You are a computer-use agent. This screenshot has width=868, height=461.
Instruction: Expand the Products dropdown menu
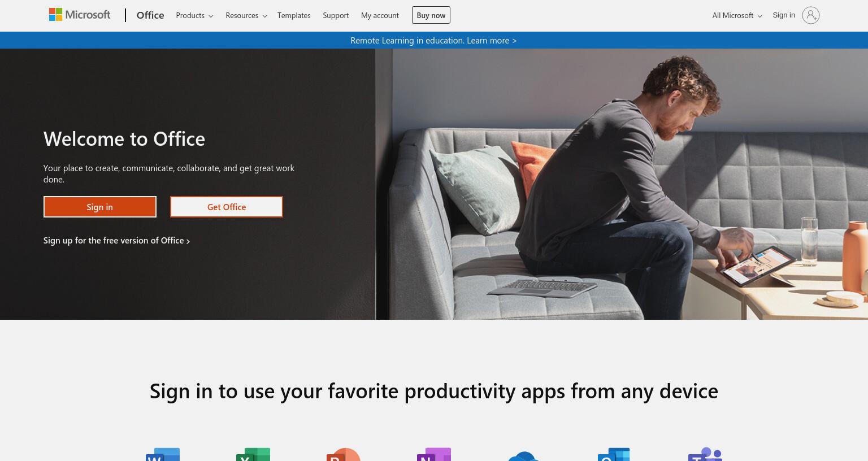coord(194,15)
